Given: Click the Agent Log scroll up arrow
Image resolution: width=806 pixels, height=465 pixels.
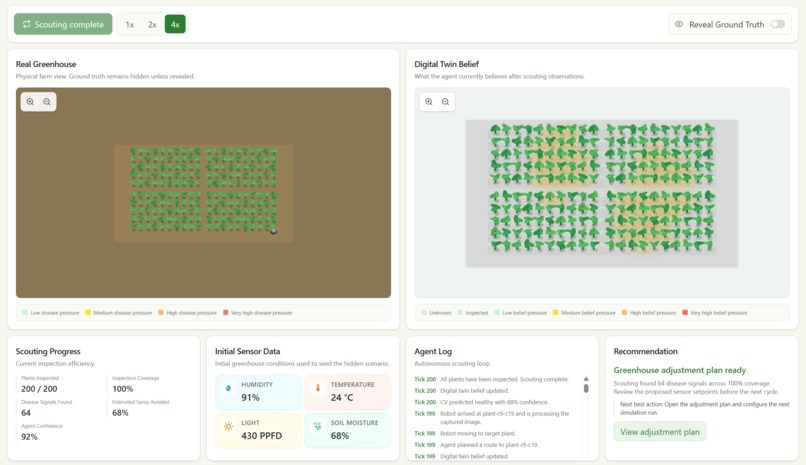Looking at the screenshot, I should coord(586,379).
